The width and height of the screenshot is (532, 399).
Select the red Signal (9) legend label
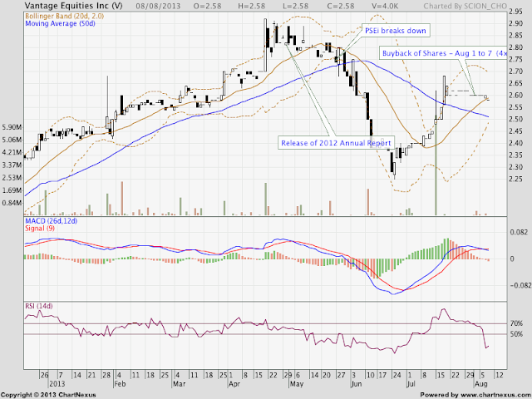[40, 229]
